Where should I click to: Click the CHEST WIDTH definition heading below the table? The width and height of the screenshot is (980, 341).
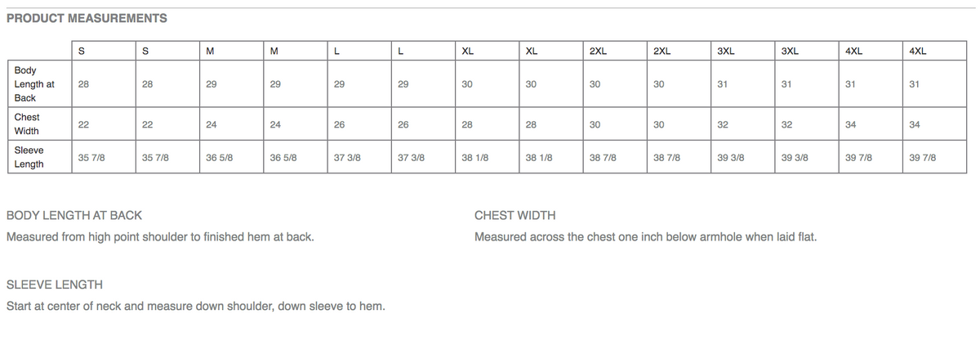coord(514,216)
